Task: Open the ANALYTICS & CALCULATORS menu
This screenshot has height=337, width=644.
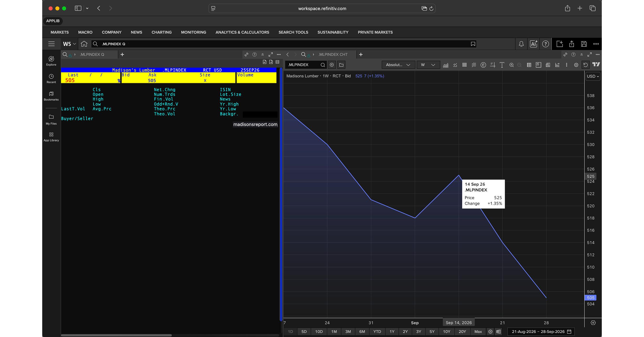Action: click(242, 32)
